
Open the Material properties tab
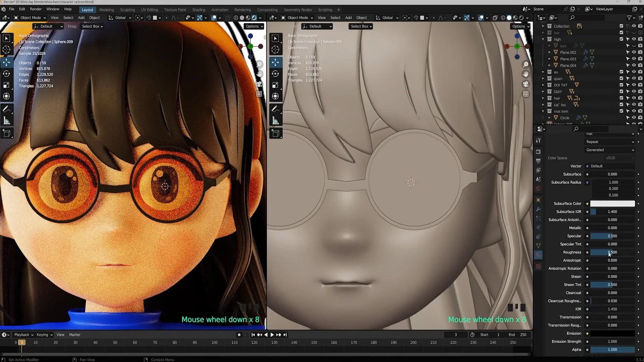538,255
